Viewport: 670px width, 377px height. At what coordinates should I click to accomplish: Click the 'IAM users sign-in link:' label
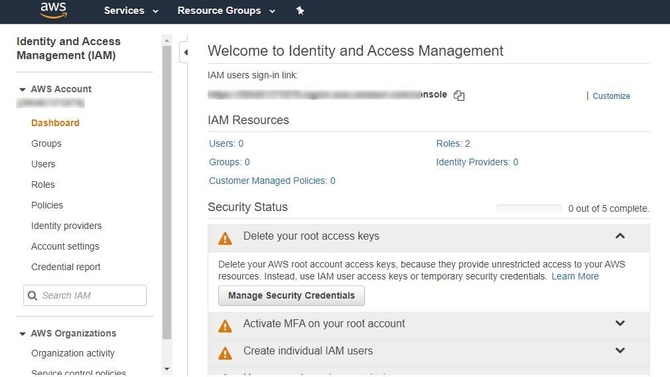[x=253, y=75]
